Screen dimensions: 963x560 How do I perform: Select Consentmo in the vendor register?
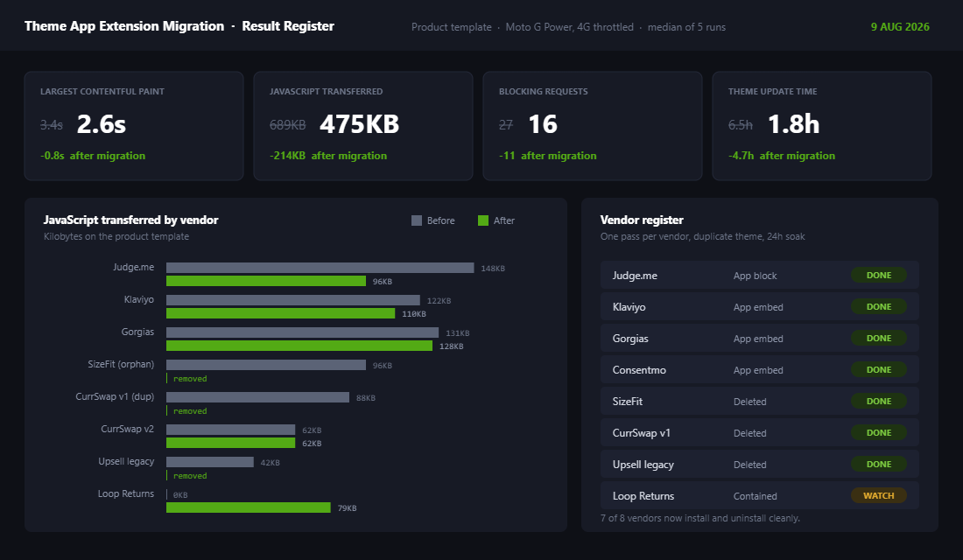tap(760, 369)
